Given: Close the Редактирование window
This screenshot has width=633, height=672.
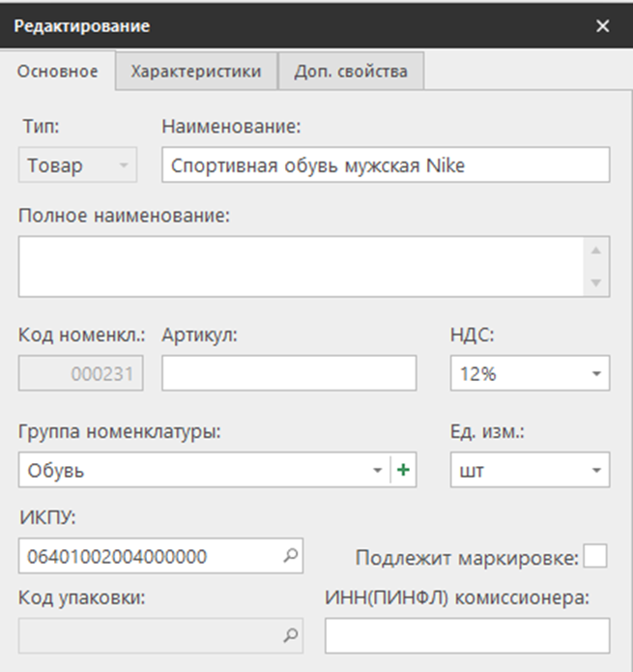Looking at the screenshot, I should click(x=603, y=26).
